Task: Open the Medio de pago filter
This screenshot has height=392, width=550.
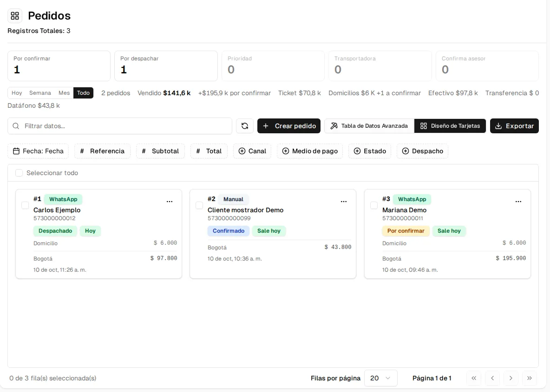Action: (x=310, y=151)
